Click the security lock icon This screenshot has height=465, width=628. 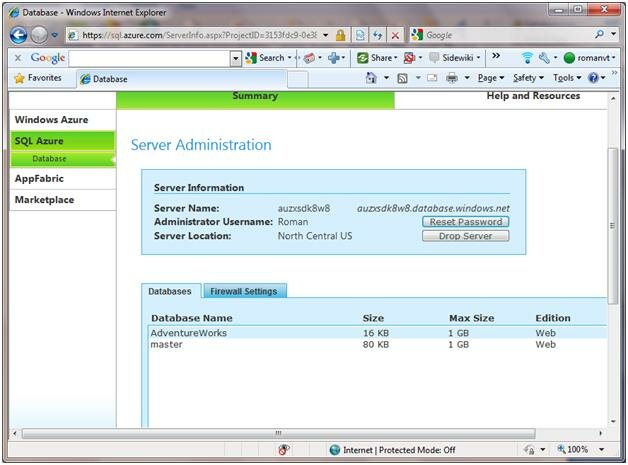[340, 35]
